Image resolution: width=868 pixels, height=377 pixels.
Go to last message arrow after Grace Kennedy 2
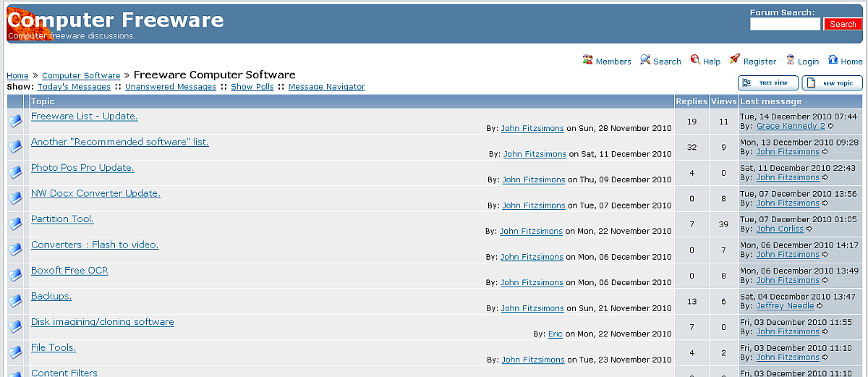(x=831, y=126)
